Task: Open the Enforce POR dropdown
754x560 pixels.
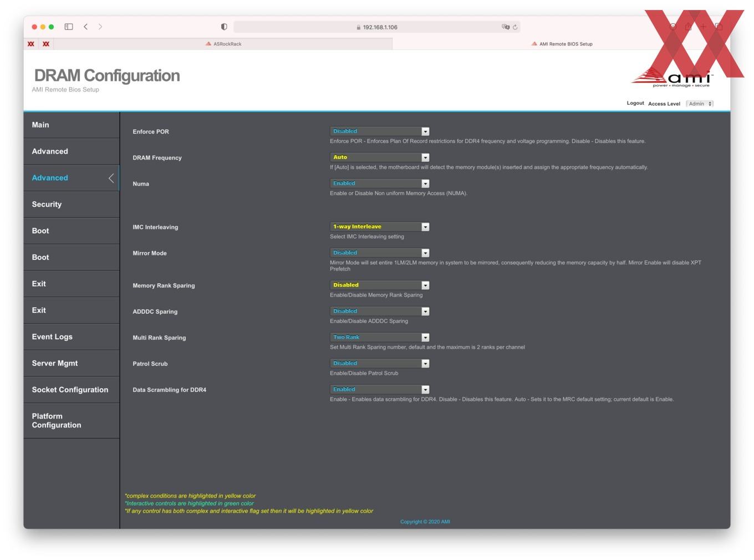Action: tap(380, 131)
